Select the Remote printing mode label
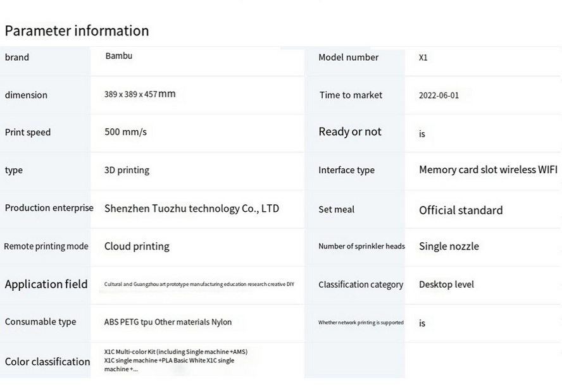The width and height of the screenshot is (562, 392). point(46,246)
